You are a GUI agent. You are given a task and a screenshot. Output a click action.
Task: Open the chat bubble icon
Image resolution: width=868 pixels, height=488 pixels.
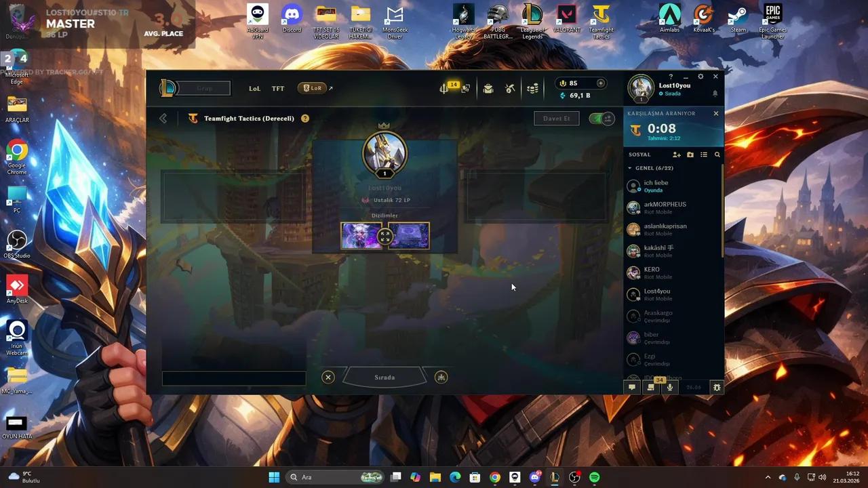coord(632,387)
